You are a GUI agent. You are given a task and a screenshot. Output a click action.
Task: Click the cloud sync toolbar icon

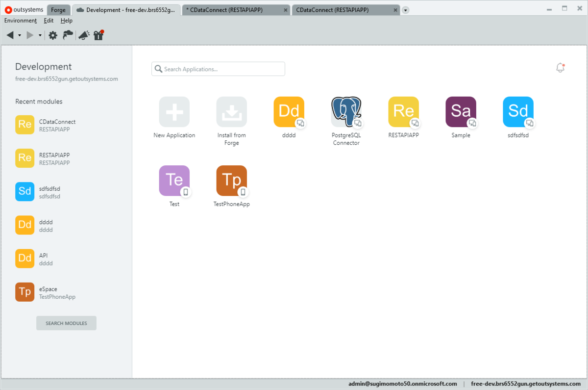tap(68, 35)
